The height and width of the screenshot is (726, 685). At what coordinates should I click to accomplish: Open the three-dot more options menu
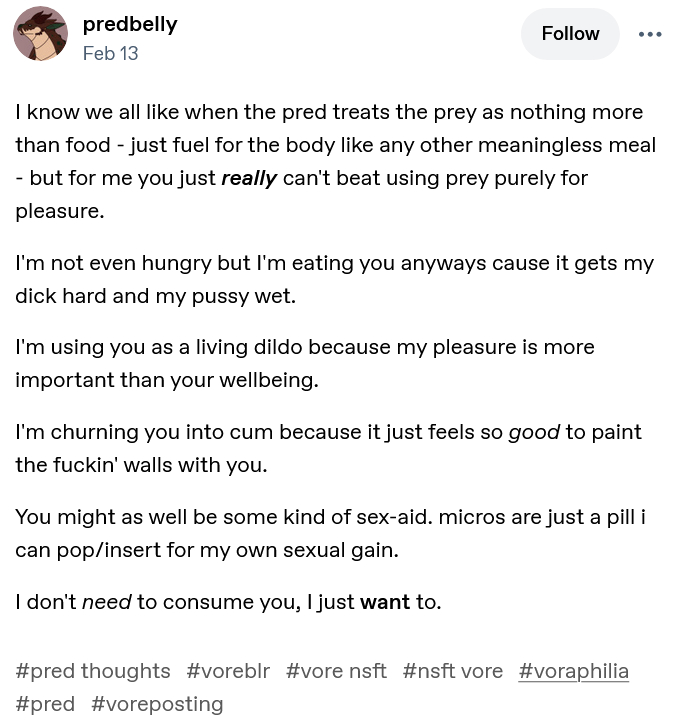[x=650, y=34]
